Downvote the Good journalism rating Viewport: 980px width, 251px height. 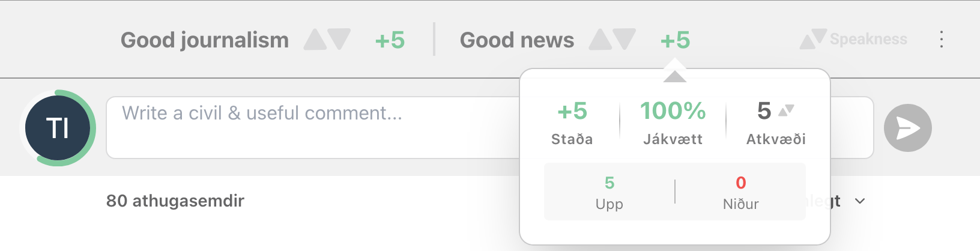tap(339, 40)
